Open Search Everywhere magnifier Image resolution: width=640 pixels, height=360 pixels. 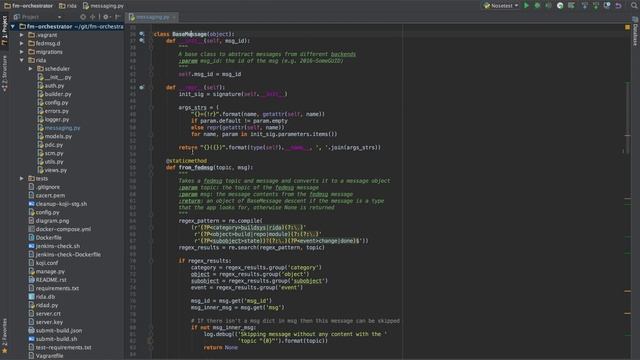point(634,6)
